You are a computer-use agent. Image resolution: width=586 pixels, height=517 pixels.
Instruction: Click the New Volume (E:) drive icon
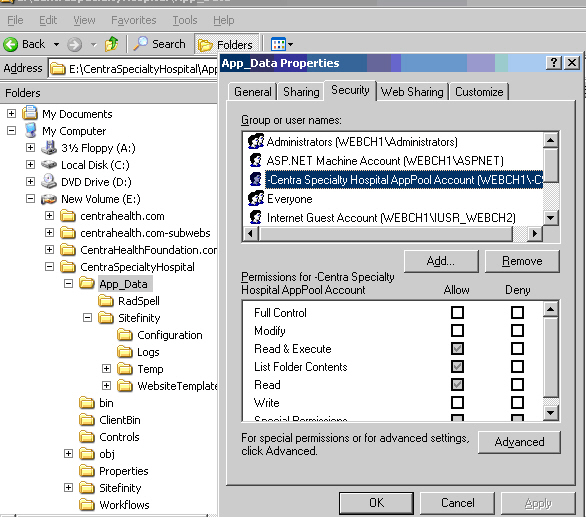[x=49, y=199]
